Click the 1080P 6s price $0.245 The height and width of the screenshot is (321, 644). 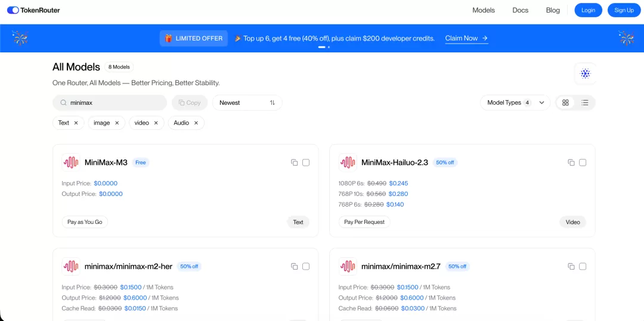point(399,183)
